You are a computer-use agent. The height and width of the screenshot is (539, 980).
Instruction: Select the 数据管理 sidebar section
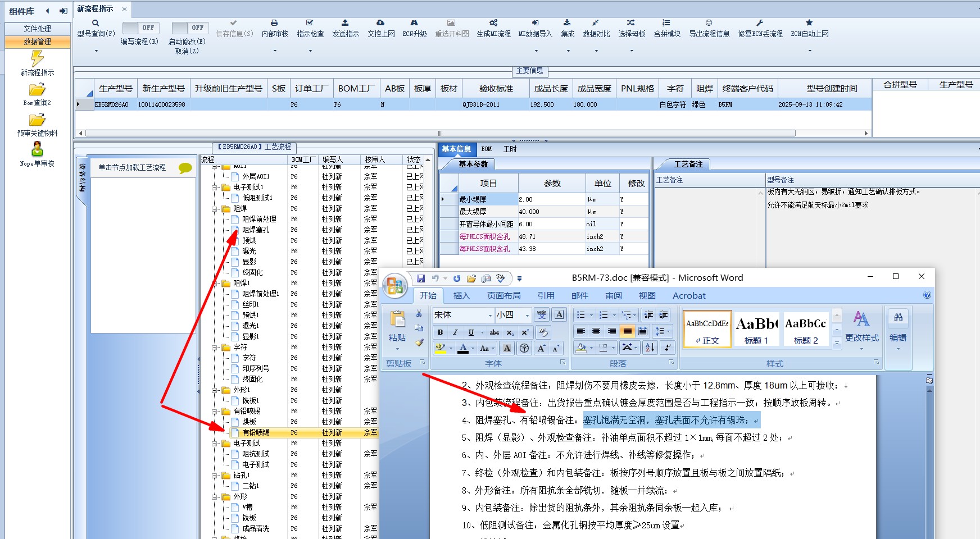point(38,42)
